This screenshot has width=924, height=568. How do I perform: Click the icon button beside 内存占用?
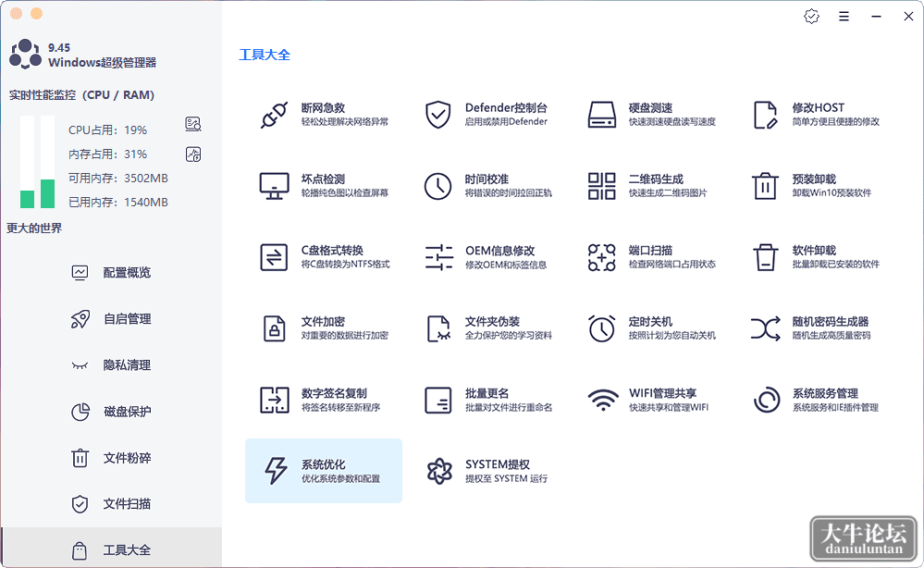click(x=193, y=154)
